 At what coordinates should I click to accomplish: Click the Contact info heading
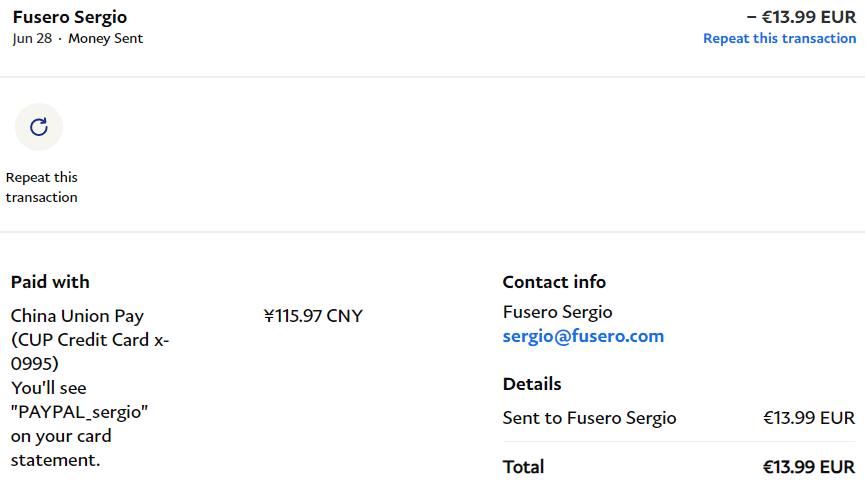tap(554, 282)
